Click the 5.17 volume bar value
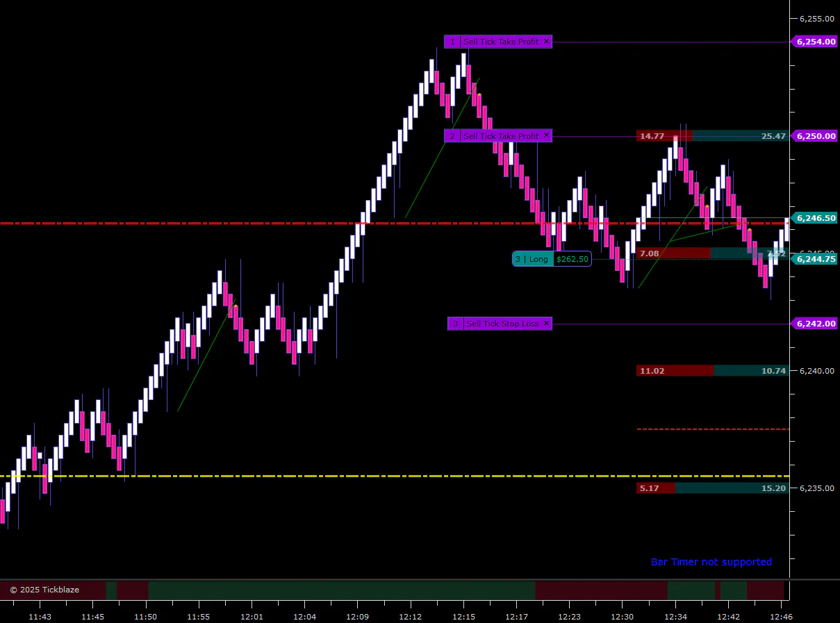840x623 pixels. pyautogui.click(x=649, y=488)
